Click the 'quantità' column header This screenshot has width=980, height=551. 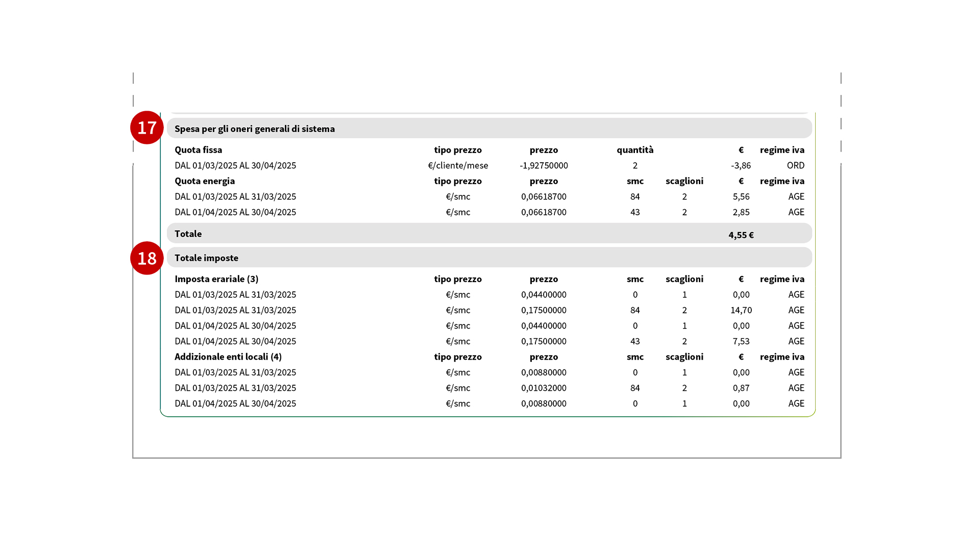pyautogui.click(x=634, y=150)
